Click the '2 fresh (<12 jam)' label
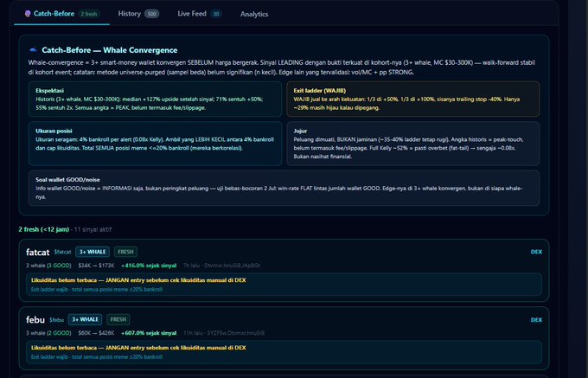Image resolution: width=588 pixels, height=378 pixels. tap(44, 229)
